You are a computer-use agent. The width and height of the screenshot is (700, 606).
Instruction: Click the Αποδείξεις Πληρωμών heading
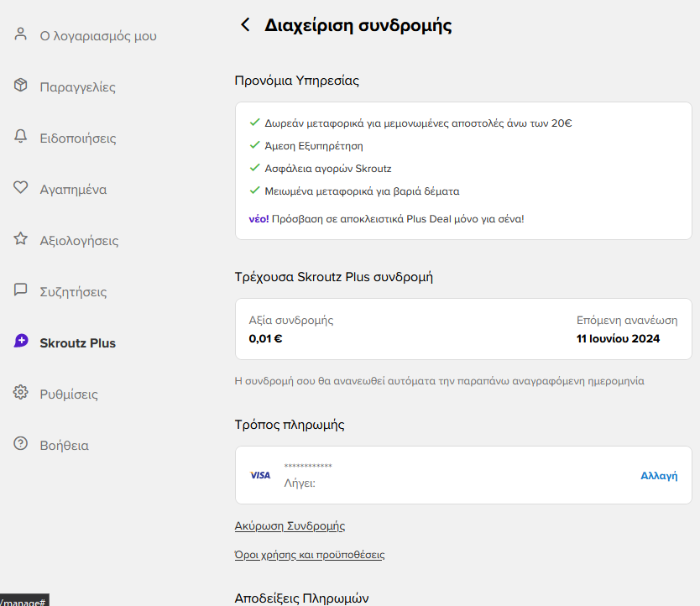(x=302, y=598)
